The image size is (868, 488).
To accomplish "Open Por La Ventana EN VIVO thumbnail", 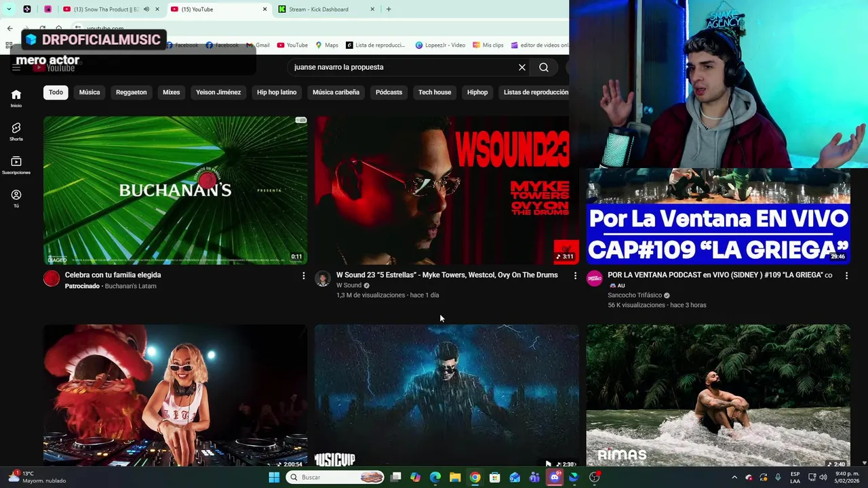I will click(x=718, y=216).
